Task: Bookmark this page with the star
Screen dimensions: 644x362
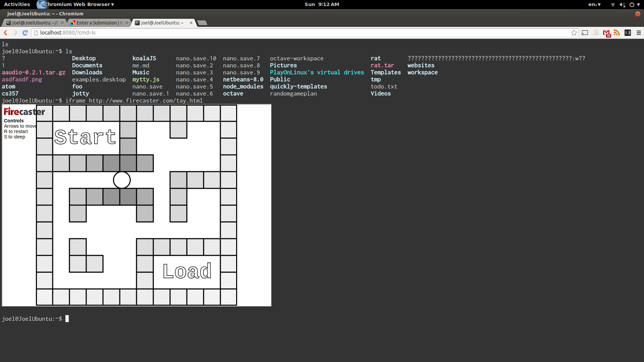Action: tap(574, 33)
